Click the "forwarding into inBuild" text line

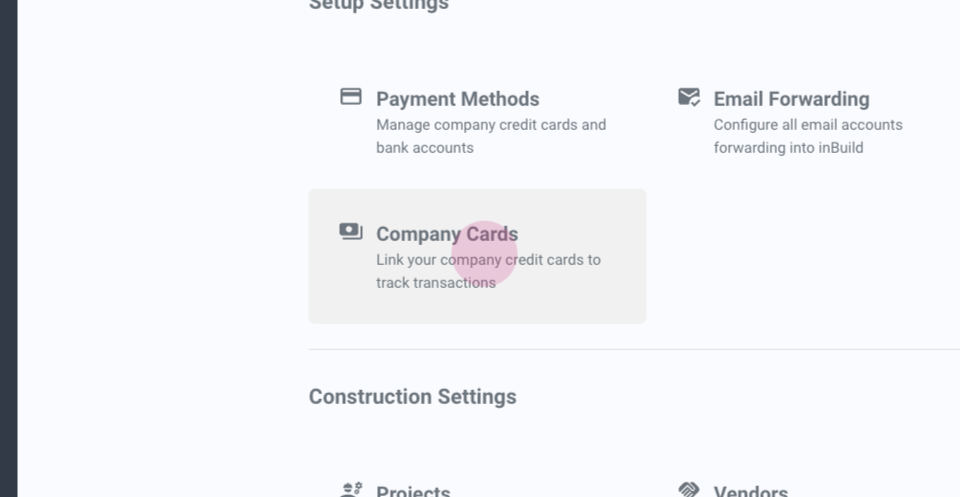pos(788,148)
